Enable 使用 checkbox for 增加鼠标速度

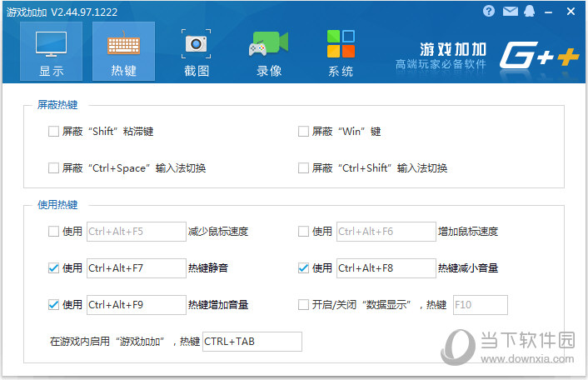tap(303, 231)
